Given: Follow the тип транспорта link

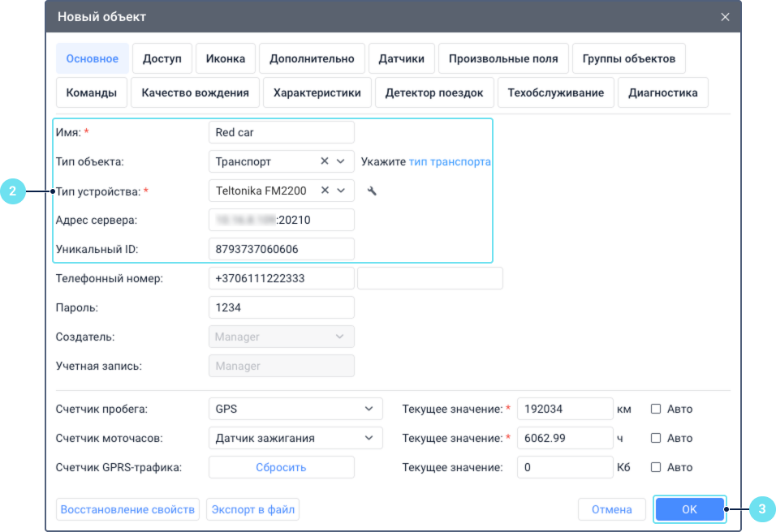Looking at the screenshot, I should coord(450,161).
